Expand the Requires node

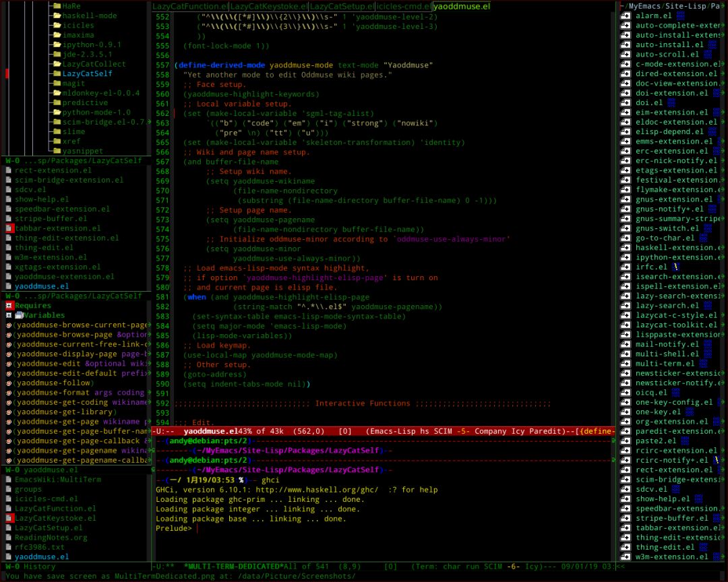9,306
